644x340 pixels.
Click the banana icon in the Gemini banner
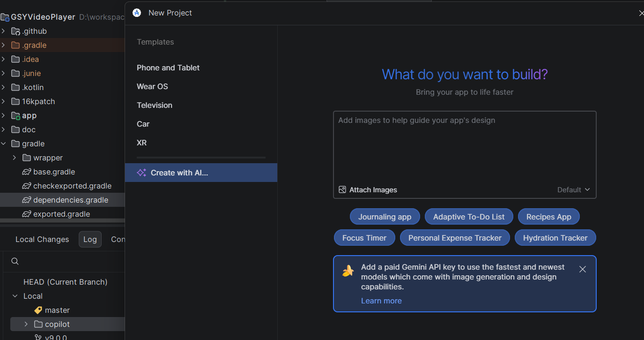[x=348, y=271]
